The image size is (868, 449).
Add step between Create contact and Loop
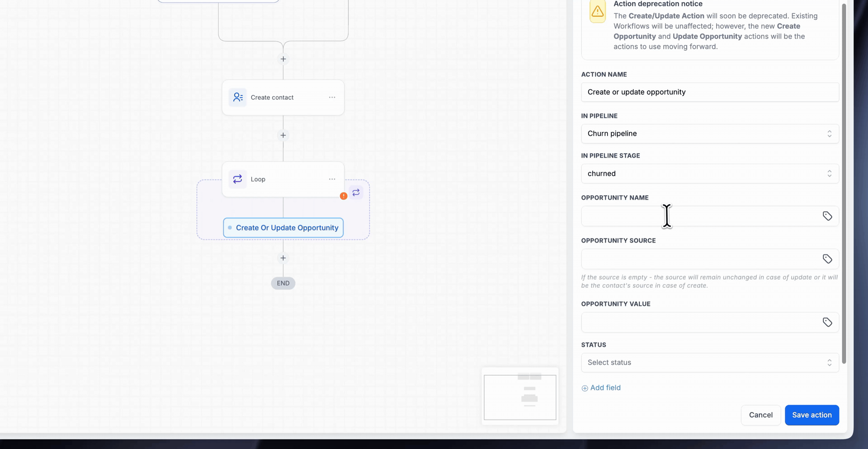click(283, 136)
